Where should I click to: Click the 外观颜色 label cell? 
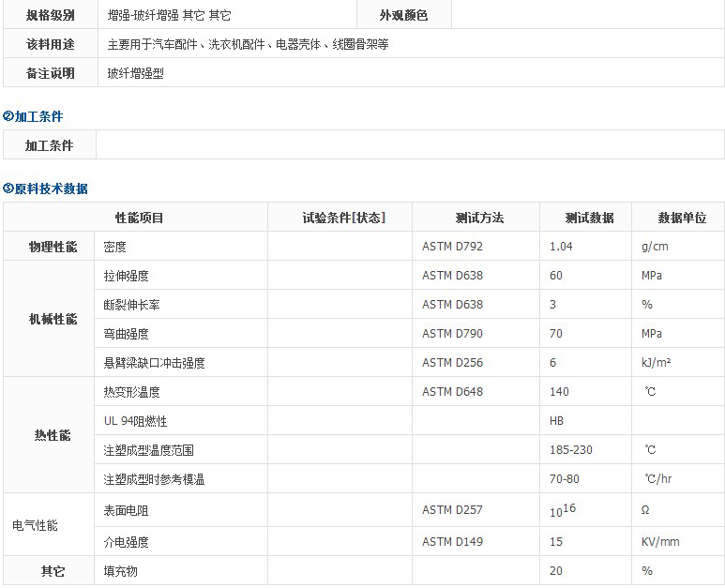pyautogui.click(x=403, y=15)
